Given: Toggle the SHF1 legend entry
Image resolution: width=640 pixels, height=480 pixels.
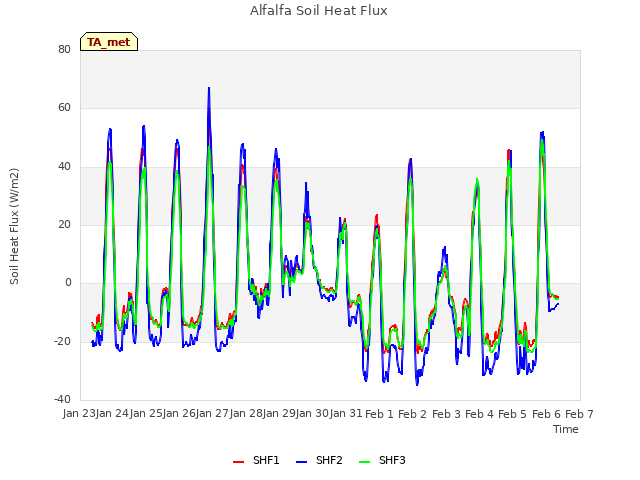Looking at the screenshot, I should coord(256,460).
